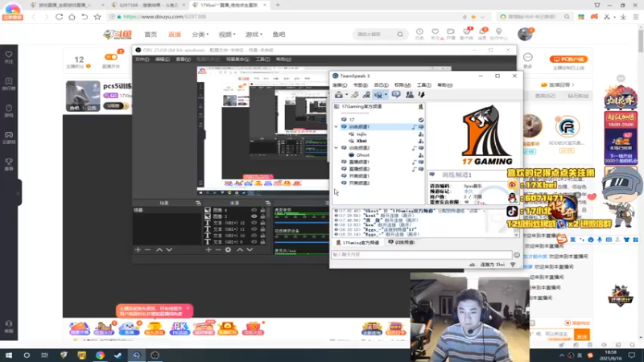Click Chrome icon in Windows taskbar
Screen dimensions: 644x362
(x=100, y=355)
